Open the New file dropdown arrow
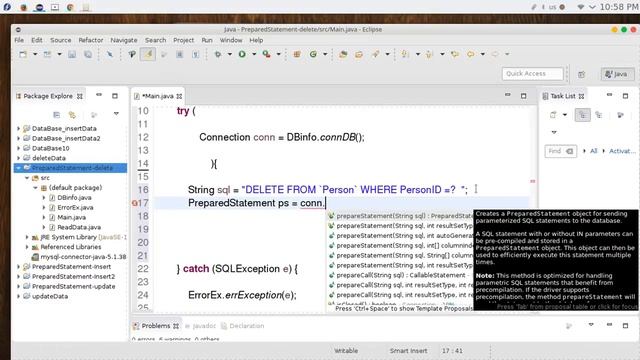Image resolution: width=640 pixels, height=360 pixels. point(35,54)
